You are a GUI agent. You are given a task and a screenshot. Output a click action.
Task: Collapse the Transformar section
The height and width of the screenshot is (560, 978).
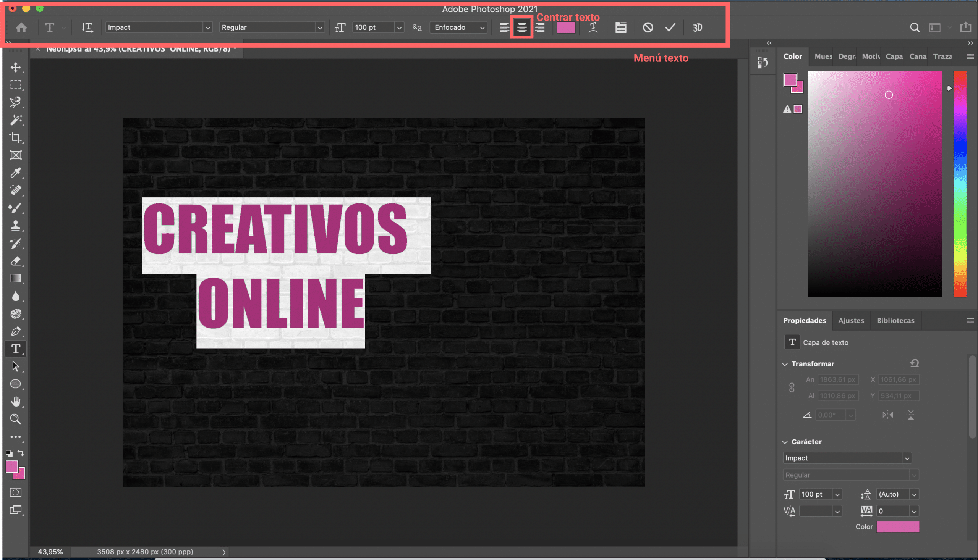pos(785,364)
